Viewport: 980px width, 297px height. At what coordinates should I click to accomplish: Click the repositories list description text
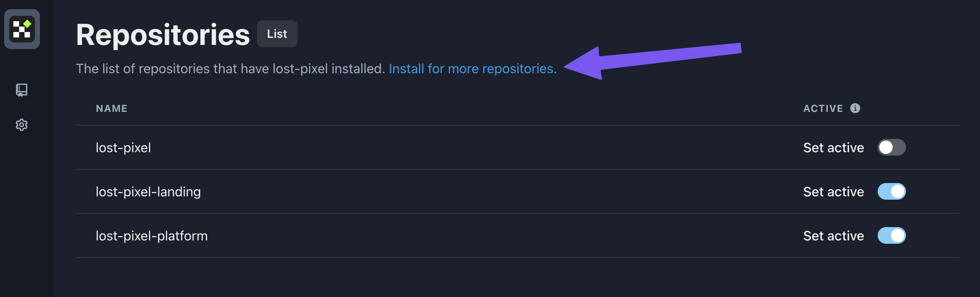[x=230, y=69]
